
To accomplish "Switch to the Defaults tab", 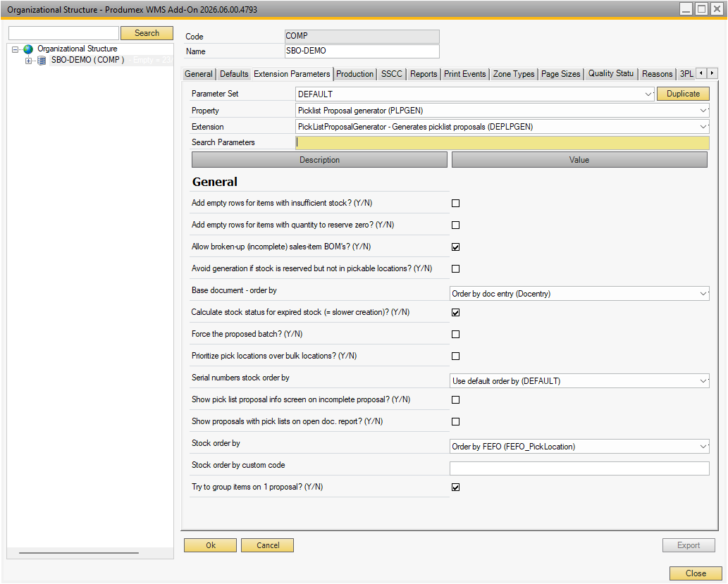I will click(x=234, y=74).
